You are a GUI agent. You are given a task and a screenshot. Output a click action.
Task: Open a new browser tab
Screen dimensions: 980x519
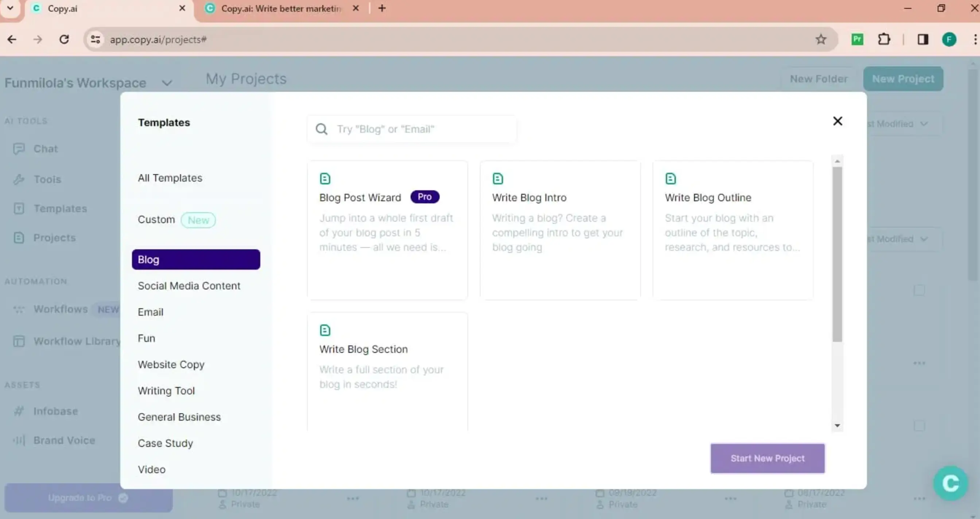382,8
